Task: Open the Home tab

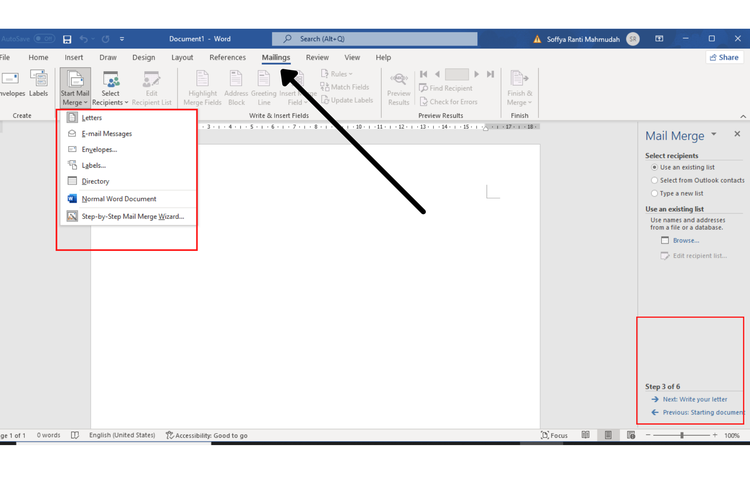Action: pyautogui.click(x=38, y=57)
